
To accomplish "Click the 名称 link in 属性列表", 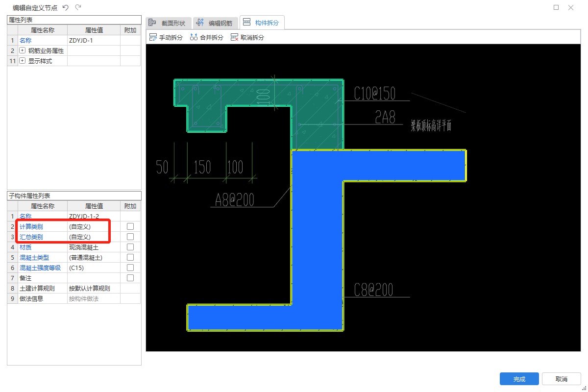I will click(25, 40).
